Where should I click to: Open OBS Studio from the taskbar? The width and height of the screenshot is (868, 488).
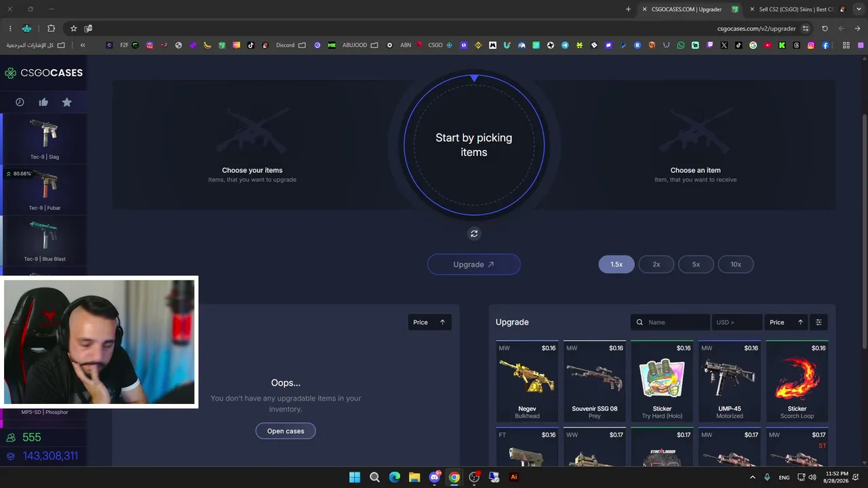pyautogui.click(x=474, y=477)
